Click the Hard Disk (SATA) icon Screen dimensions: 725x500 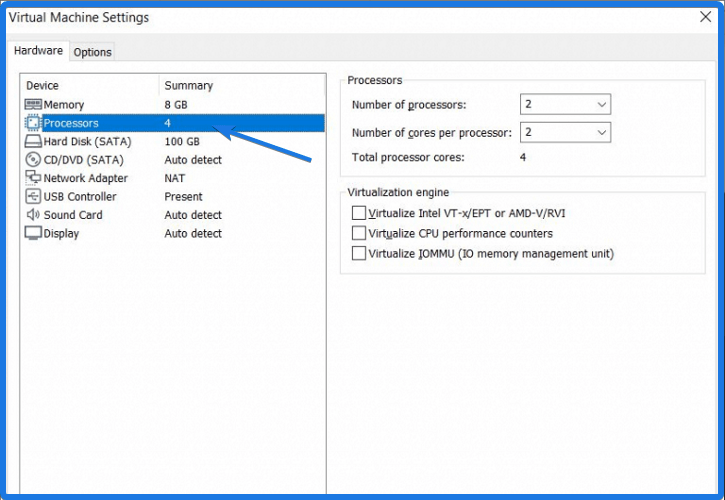pyautogui.click(x=33, y=141)
